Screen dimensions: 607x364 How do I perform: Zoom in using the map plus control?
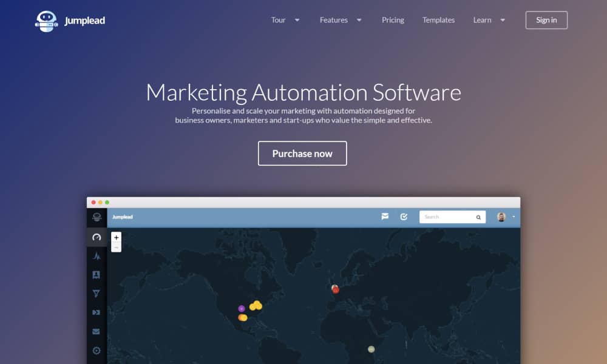[x=116, y=238]
